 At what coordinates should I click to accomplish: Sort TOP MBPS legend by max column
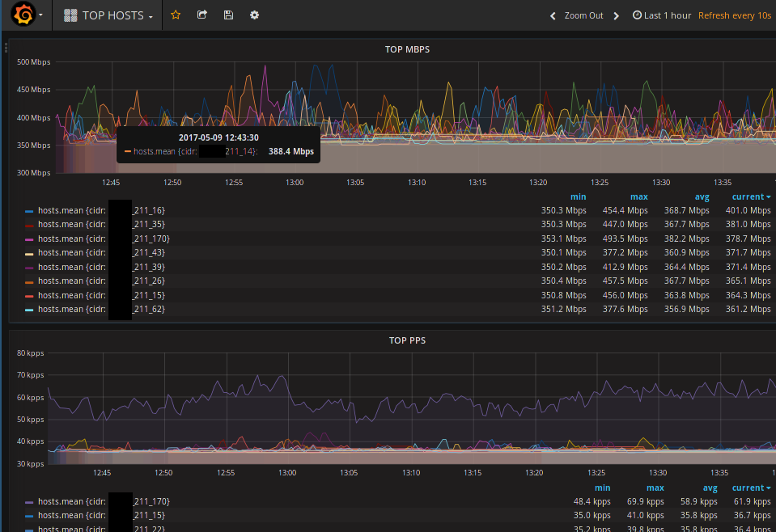click(638, 196)
